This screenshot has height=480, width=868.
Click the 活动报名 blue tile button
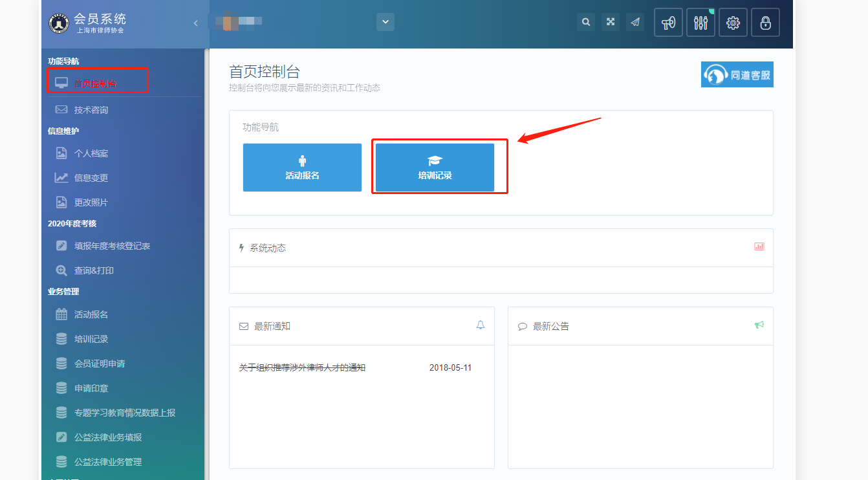302,168
